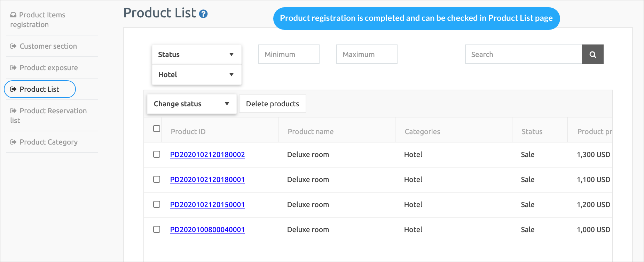Screen dimensions: 644x262
Task: Toggle the select-all checkbox in table header
Action: coord(157,129)
